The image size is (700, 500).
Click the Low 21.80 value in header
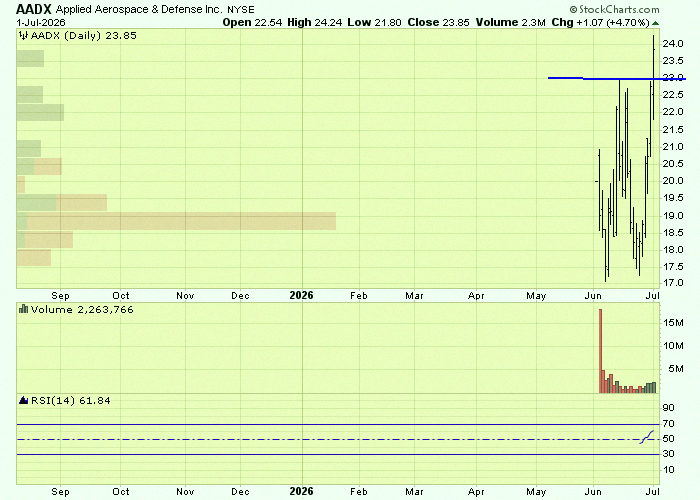coord(374,22)
